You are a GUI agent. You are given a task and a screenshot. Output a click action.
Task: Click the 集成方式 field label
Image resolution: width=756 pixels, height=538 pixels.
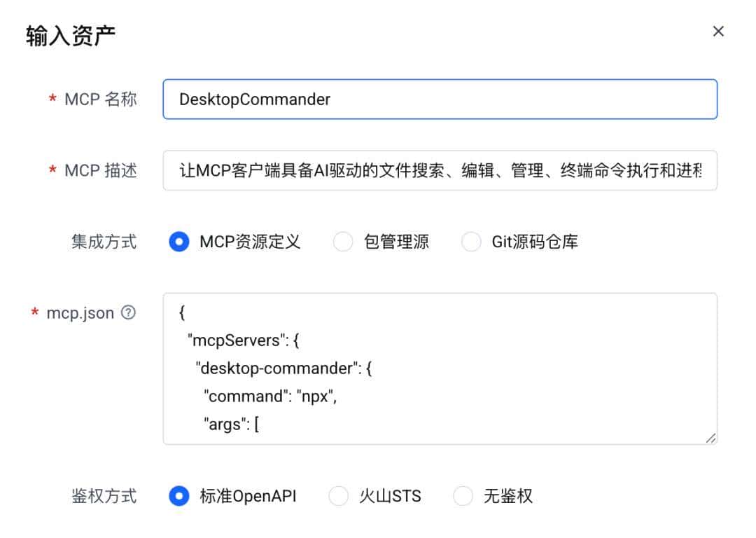coord(104,241)
